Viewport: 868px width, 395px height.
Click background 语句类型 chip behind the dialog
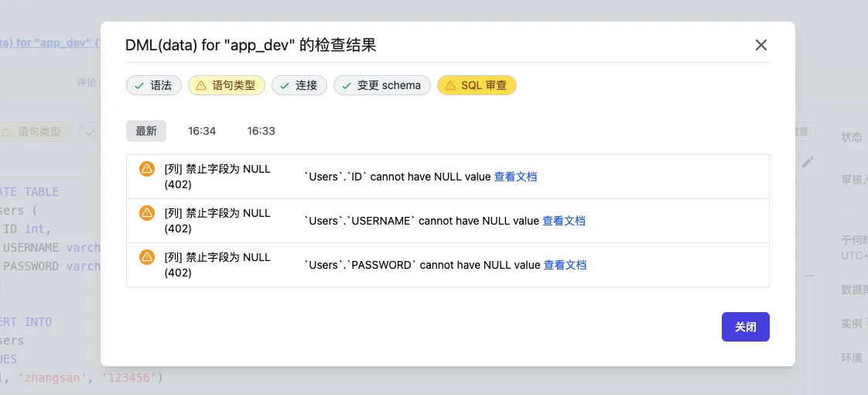tap(35, 132)
